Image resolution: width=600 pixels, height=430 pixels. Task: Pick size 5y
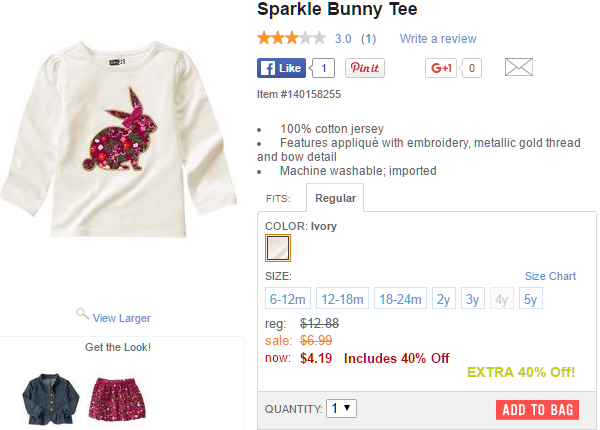pyautogui.click(x=531, y=299)
